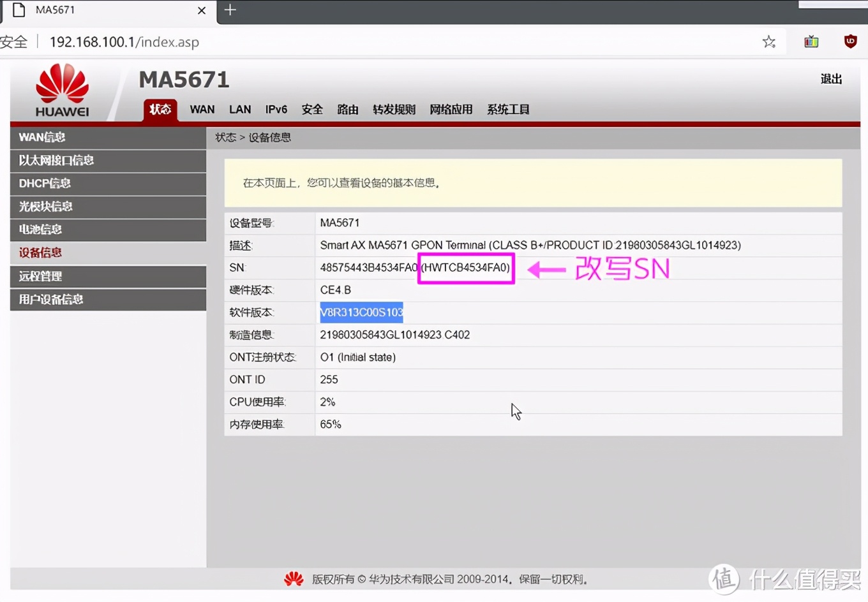This screenshot has width=868, height=602.
Task: Click the hardware version CE4.B
Action: [x=336, y=290]
